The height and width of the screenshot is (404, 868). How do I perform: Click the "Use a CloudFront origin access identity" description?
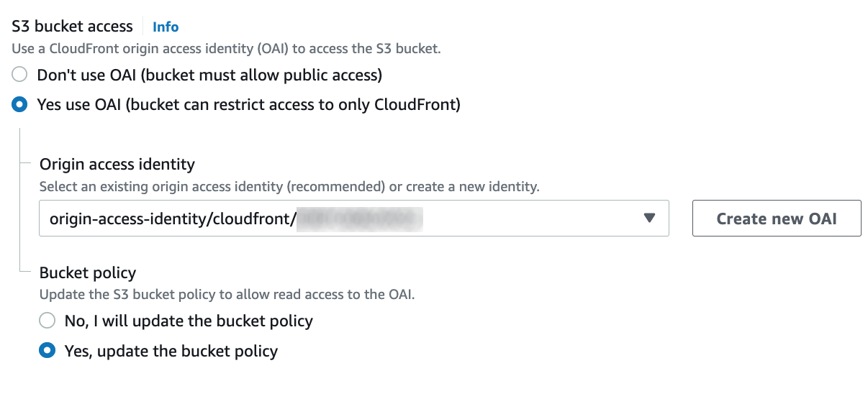pyautogui.click(x=226, y=49)
